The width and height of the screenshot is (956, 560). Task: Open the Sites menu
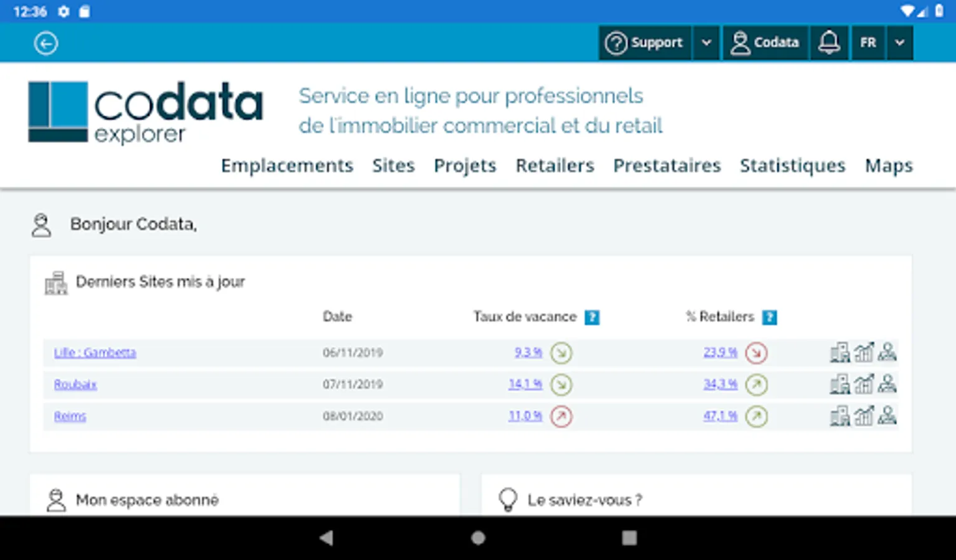(x=393, y=166)
